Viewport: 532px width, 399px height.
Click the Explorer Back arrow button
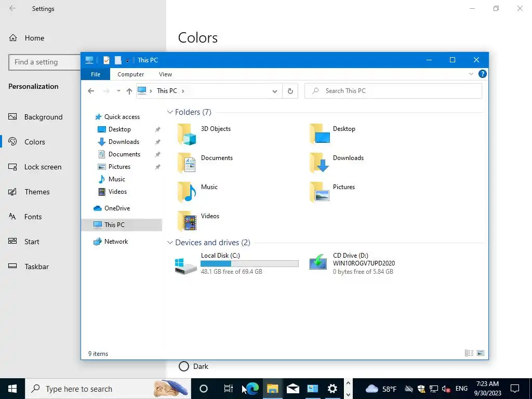point(91,91)
